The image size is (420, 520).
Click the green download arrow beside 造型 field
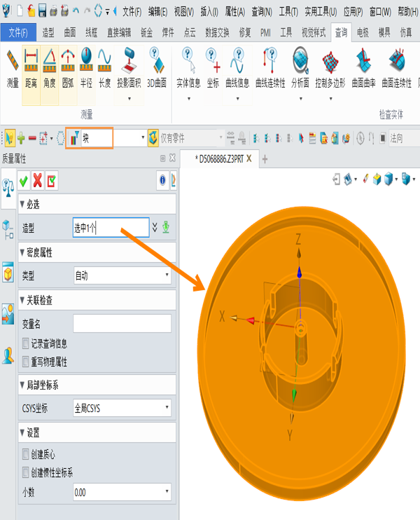click(x=166, y=228)
